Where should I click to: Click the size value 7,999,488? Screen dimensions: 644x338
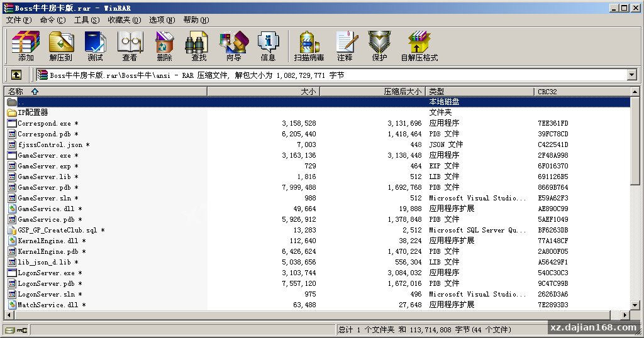click(299, 187)
